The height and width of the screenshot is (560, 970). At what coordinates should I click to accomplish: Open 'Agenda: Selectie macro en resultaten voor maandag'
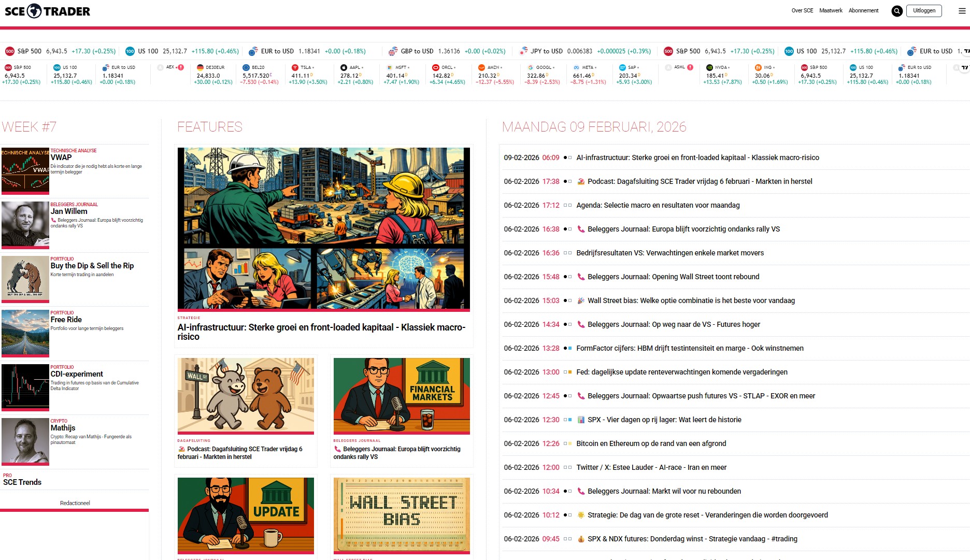658,205
